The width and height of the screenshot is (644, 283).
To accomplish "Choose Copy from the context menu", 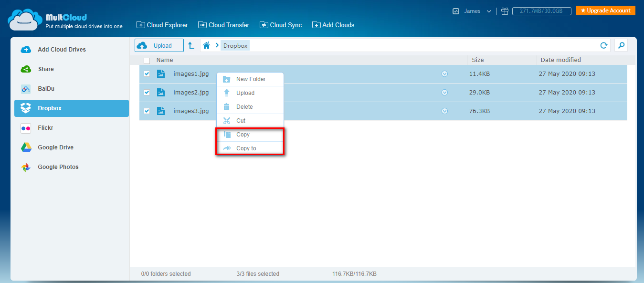I will [250, 135].
